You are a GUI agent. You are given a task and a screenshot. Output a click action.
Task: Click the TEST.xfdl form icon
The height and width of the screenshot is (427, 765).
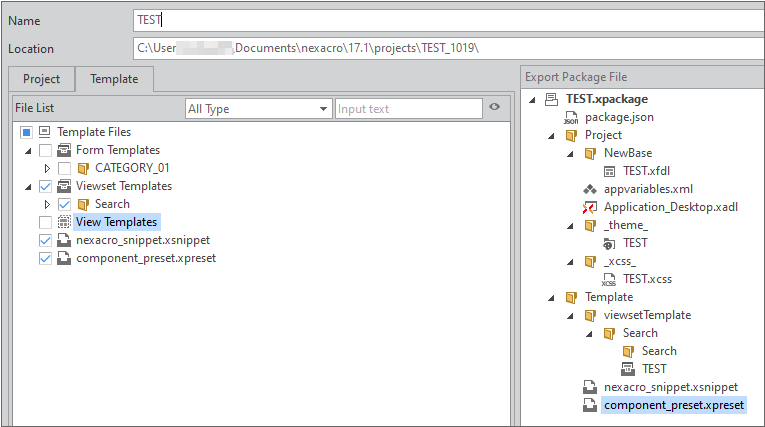tap(609, 171)
